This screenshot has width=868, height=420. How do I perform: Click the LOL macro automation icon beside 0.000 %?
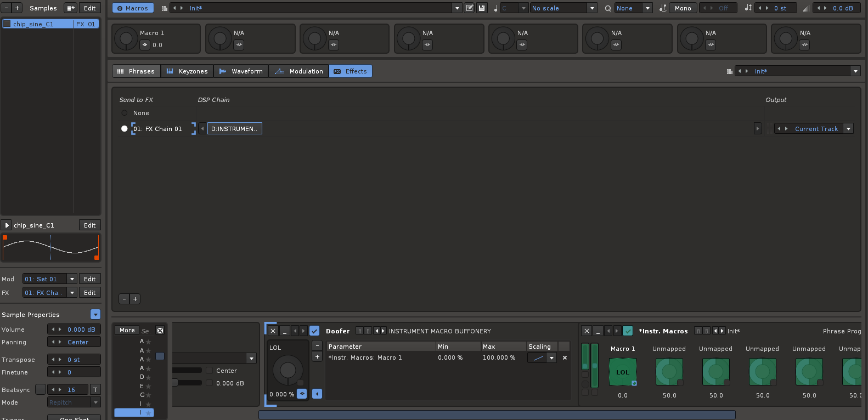click(x=302, y=394)
